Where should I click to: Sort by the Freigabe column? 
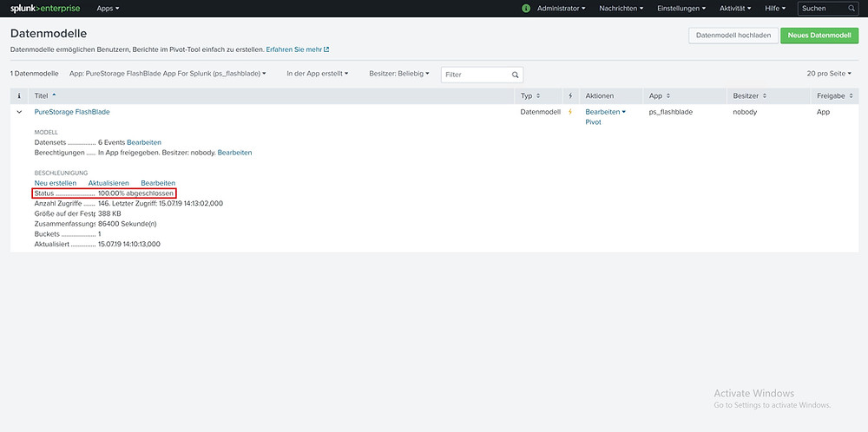[x=834, y=95]
